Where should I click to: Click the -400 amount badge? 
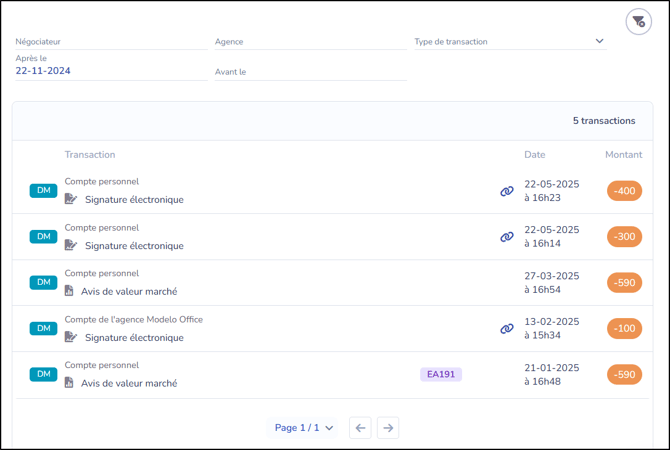pos(624,191)
